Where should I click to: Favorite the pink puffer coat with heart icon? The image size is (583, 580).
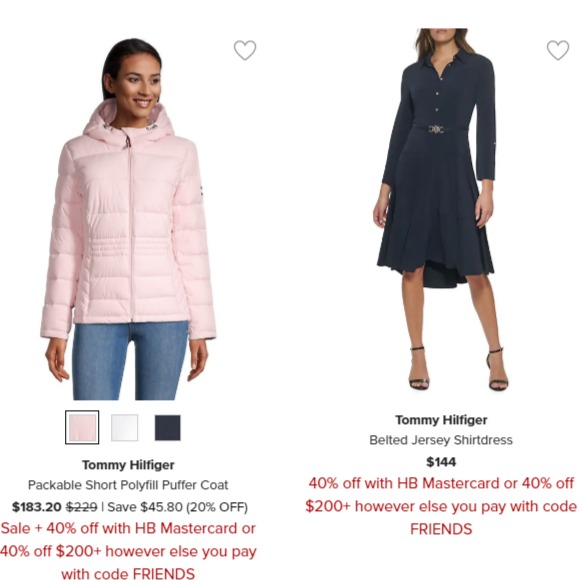pos(245,50)
